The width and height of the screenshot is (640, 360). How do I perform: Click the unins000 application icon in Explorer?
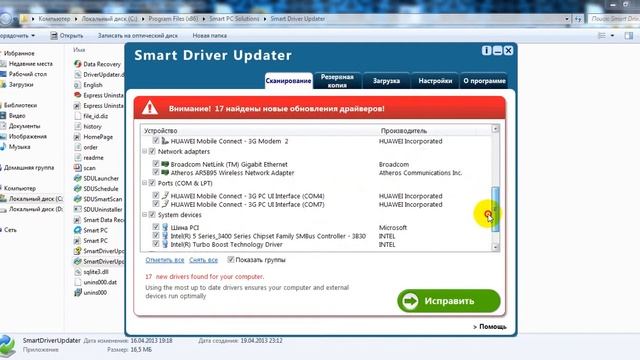click(78, 293)
